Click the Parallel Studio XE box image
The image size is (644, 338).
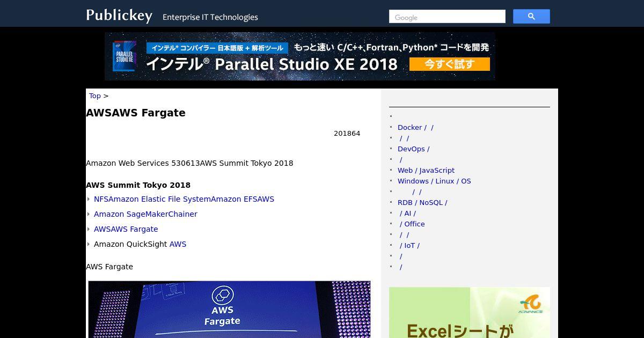pyautogui.click(x=125, y=56)
